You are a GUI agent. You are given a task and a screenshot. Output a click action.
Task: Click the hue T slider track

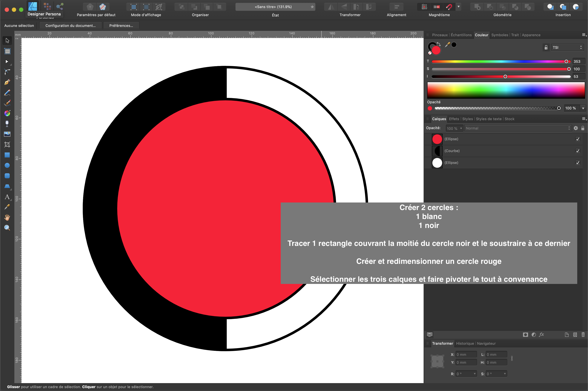coord(499,61)
